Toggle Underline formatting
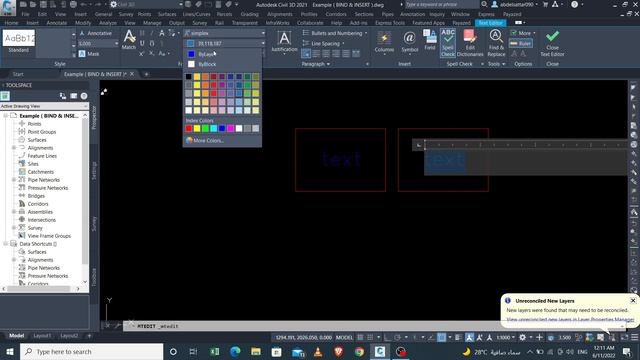Image resolution: width=640 pixels, height=360 pixels. (x=142, y=43)
